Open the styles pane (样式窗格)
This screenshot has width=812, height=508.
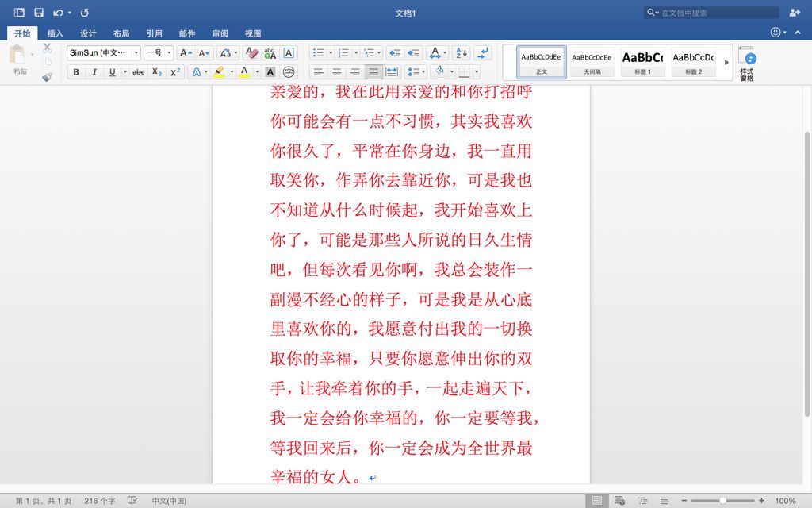click(x=746, y=63)
